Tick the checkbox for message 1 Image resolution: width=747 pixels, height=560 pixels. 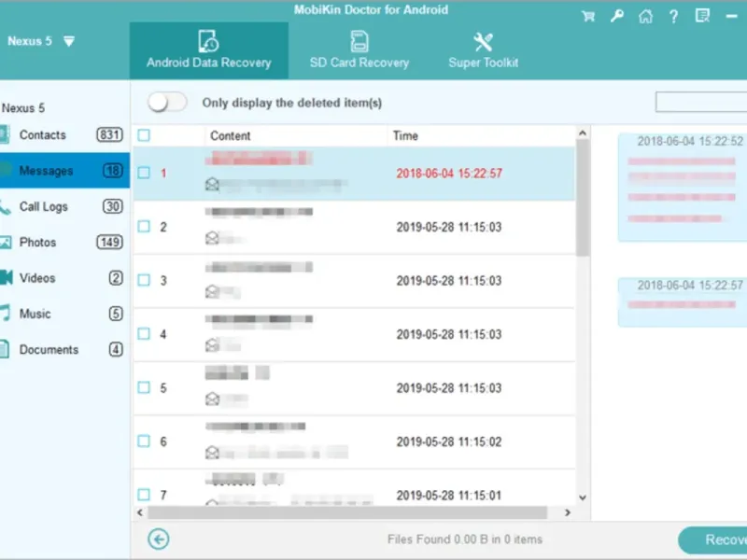144,173
